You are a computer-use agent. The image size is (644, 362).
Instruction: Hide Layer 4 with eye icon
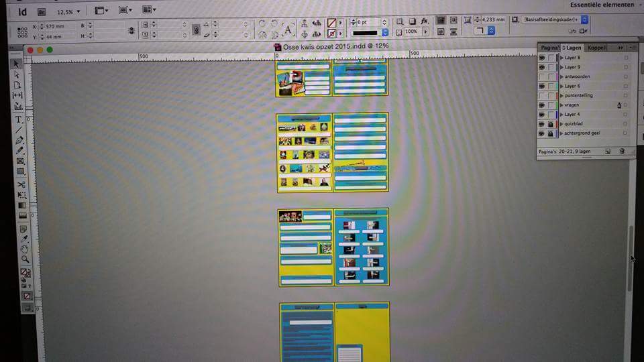(542, 115)
